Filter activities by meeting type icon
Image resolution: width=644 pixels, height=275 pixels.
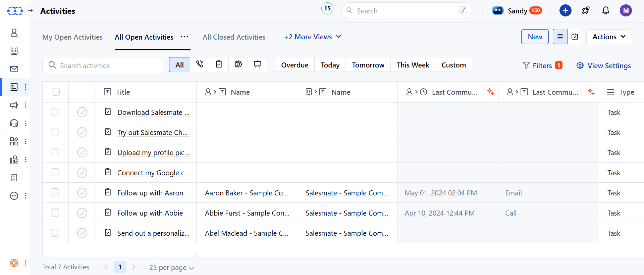(x=238, y=64)
